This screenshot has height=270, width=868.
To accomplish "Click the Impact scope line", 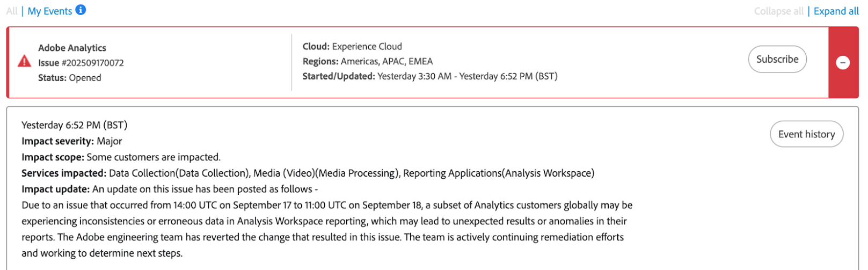I will 121,157.
